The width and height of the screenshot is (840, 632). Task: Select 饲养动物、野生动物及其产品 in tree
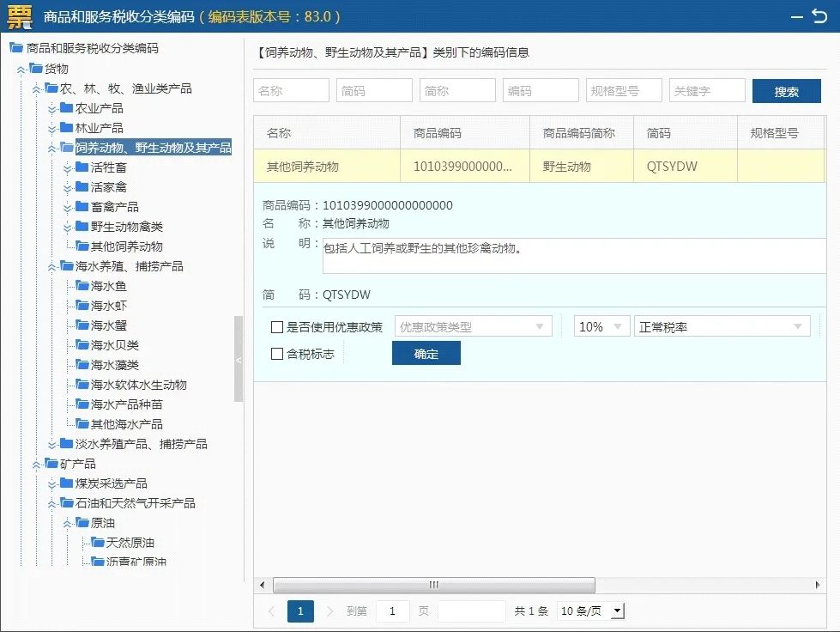(x=154, y=148)
